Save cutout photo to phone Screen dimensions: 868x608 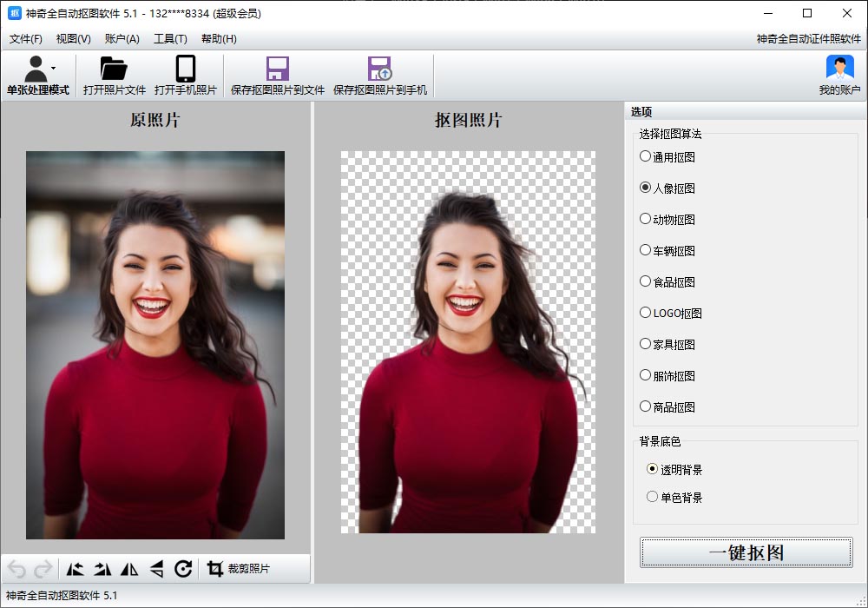click(x=380, y=75)
